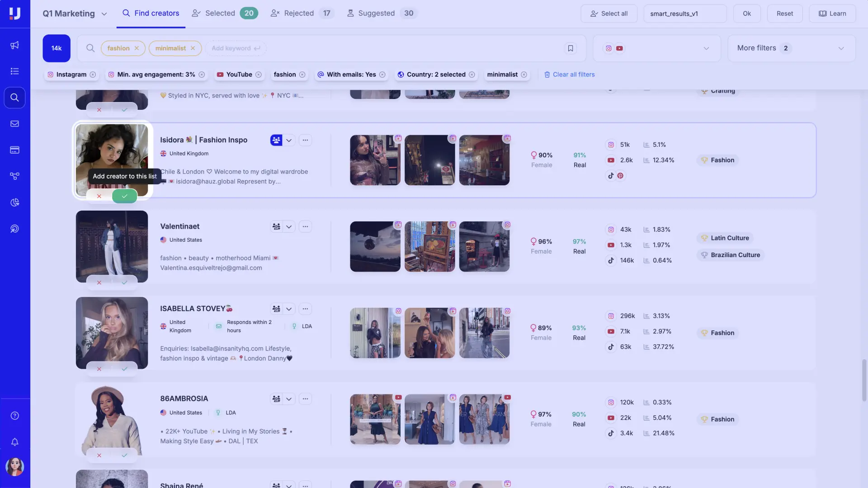Expand the chevron next to Valentinaet's name
Image resolution: width=868 pixels, height=488 pixels.
(x=289, y=226)
